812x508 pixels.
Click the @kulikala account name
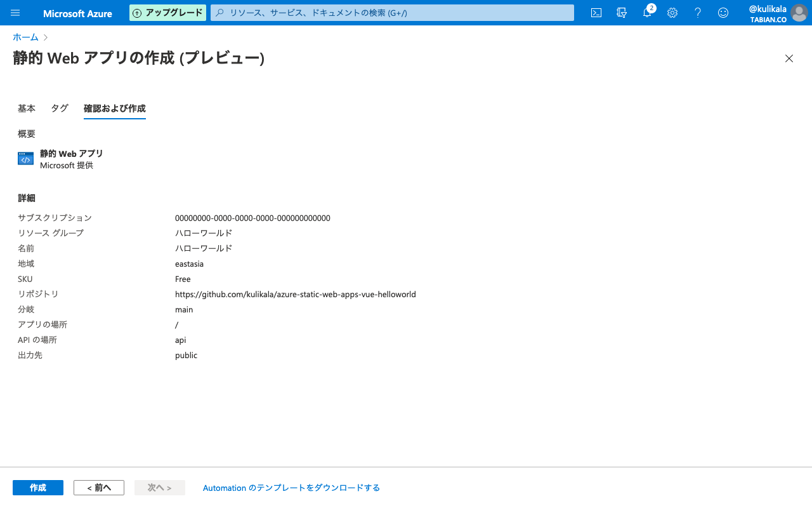[x=768, y=9]
